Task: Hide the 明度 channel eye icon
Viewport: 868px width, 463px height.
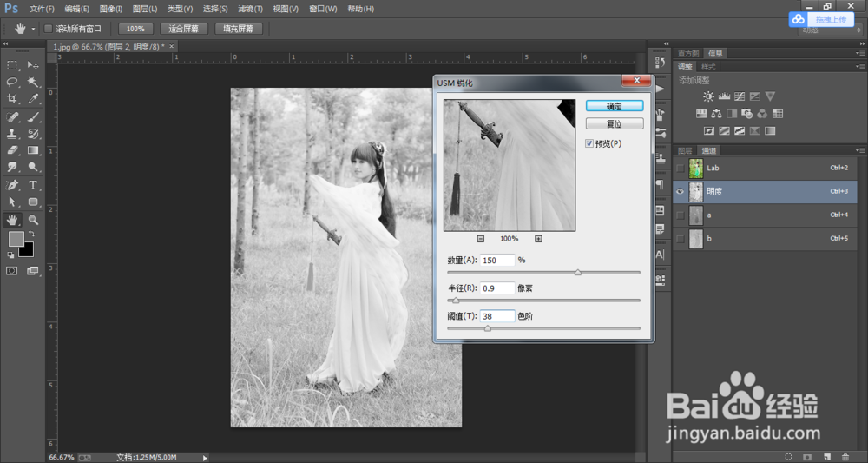Action: pyautogui.click(x=681, y=192)
